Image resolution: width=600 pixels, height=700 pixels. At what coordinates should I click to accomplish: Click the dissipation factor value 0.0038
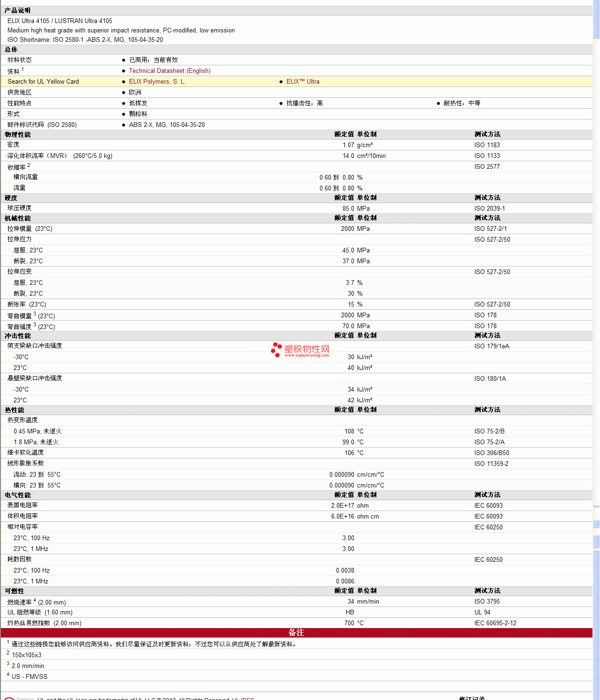(345, 570)
